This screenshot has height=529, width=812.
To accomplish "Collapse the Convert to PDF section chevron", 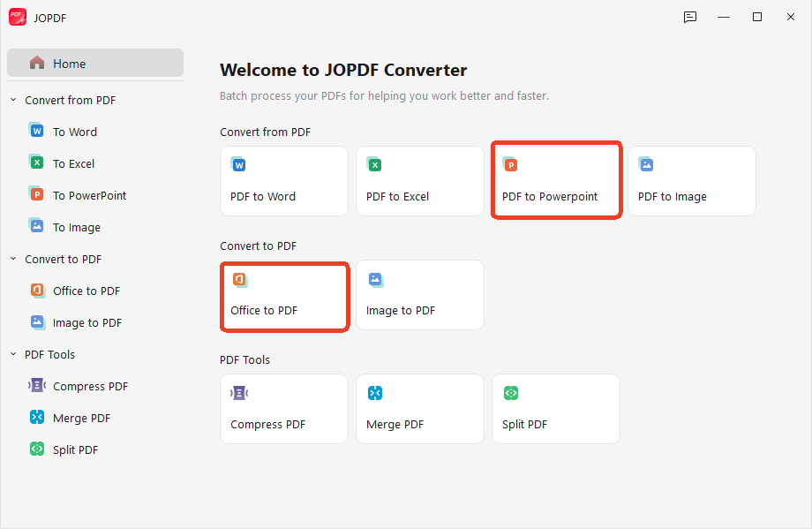I will [x=13, y=259].
